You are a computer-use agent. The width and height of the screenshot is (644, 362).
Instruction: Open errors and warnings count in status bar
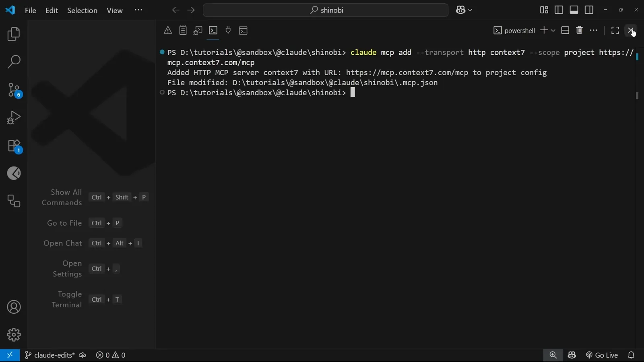pyautogui.click(x=111, y=355)
